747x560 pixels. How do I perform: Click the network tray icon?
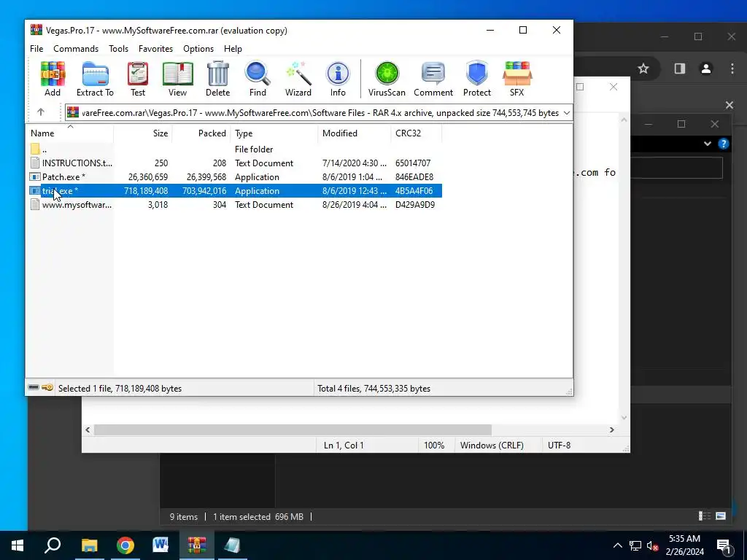(x=635, y=545)
